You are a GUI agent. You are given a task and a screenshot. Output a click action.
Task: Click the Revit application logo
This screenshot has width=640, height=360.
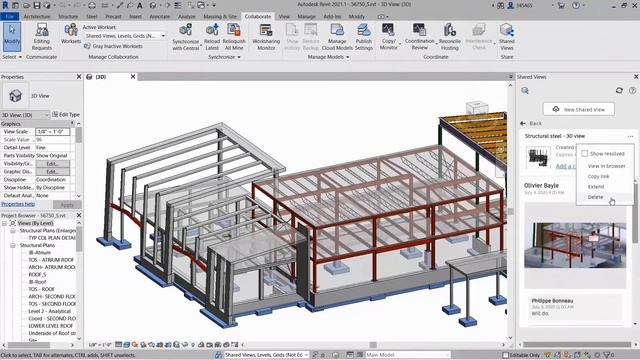tap(5, 5)
